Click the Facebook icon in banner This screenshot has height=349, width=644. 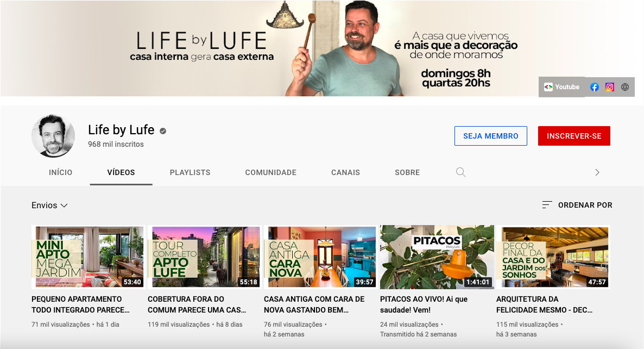tap(595, 87)
